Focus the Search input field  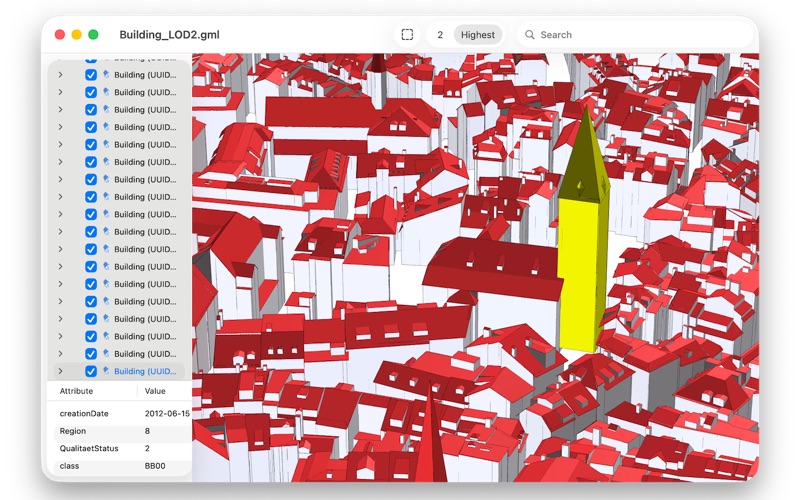pos(635,35)
